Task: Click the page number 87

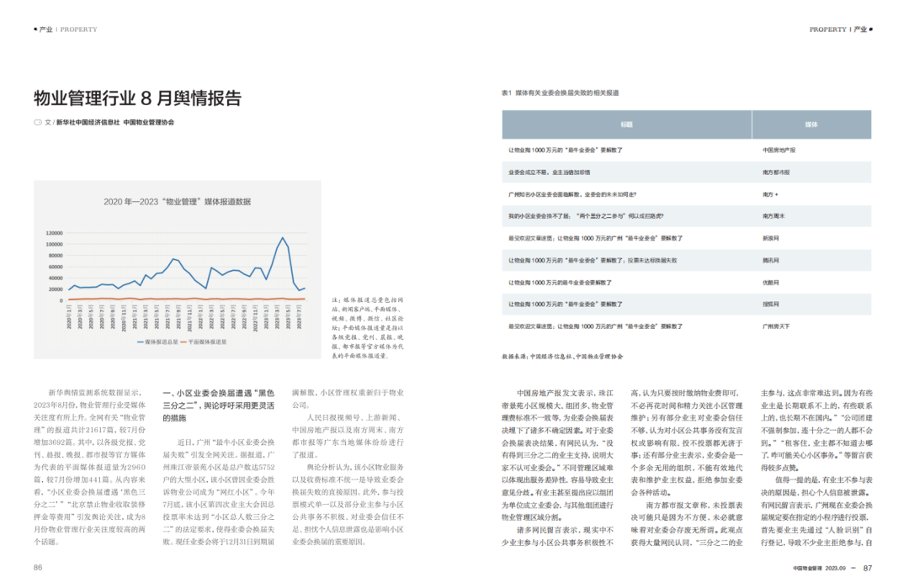Action: click(x=867, y=569)
